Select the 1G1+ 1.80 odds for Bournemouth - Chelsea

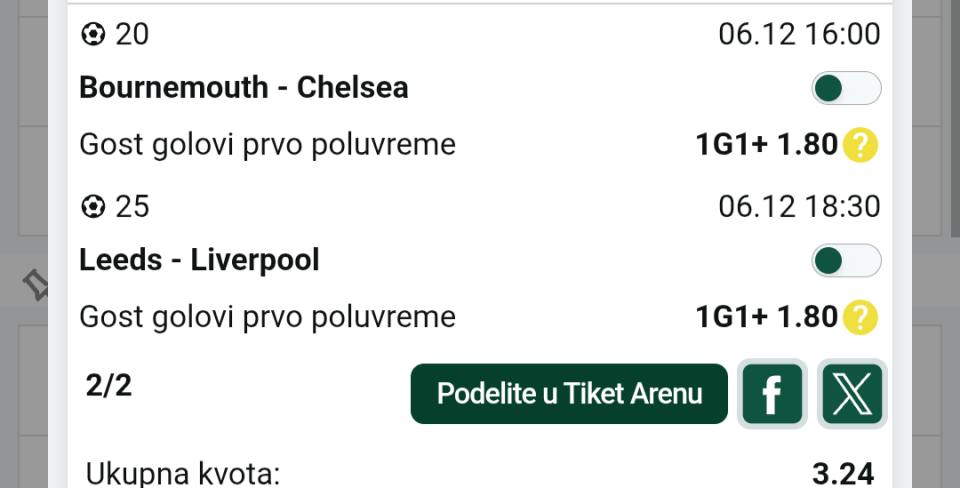(x=766, y=146)
